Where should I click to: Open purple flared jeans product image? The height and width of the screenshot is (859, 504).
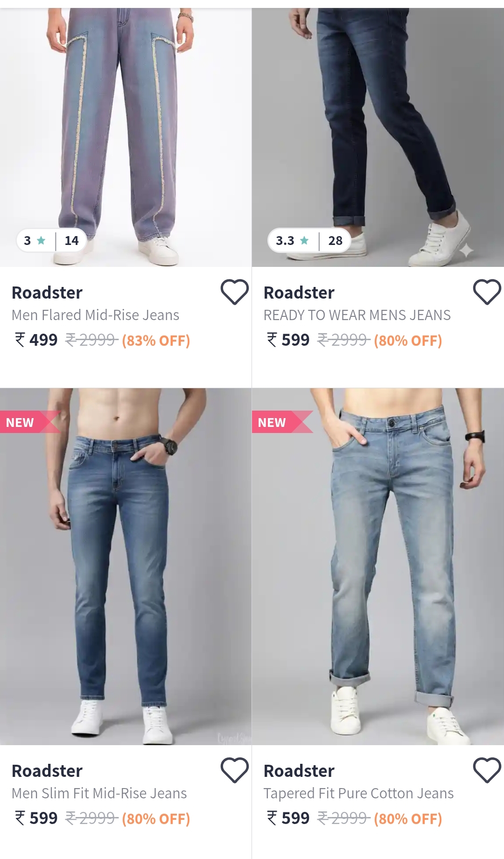[126, 137]
